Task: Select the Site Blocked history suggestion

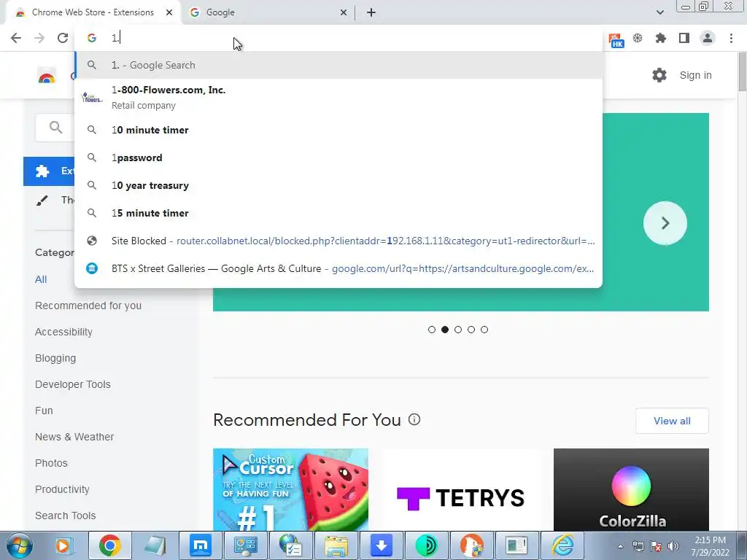Action: pos(338,241)
